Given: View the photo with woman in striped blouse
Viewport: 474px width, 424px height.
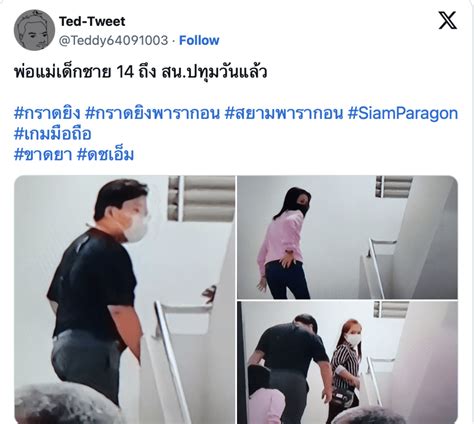Looking at the screenshot, I should pyautogui.click(x=347, y=362).
